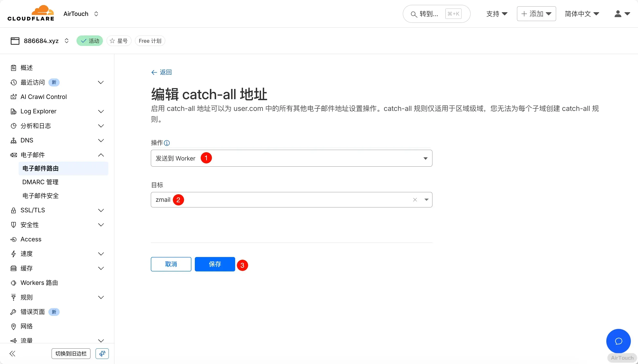
Task: Open DMARC 管理 in sidebar
Action: click(x=40, y=182)
